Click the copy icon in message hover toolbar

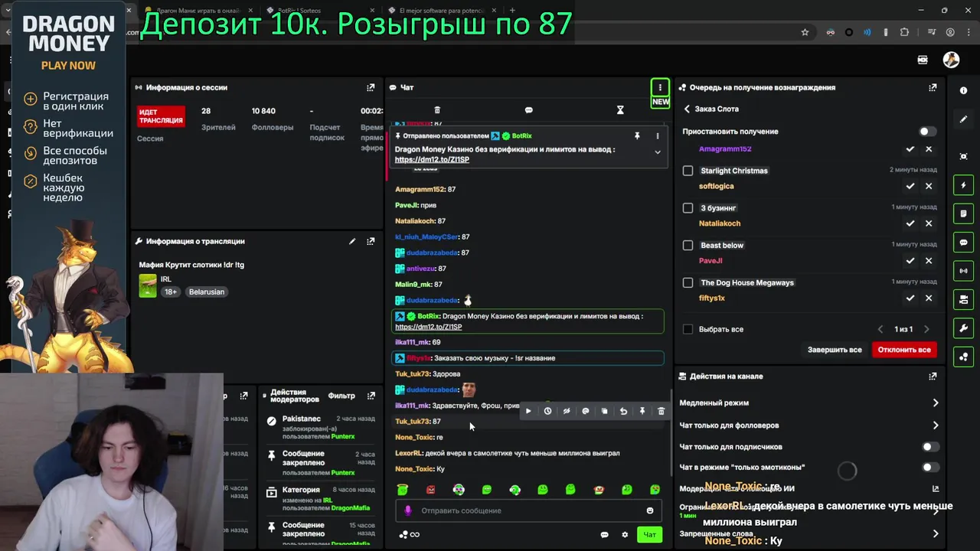[x=604, y=411]
